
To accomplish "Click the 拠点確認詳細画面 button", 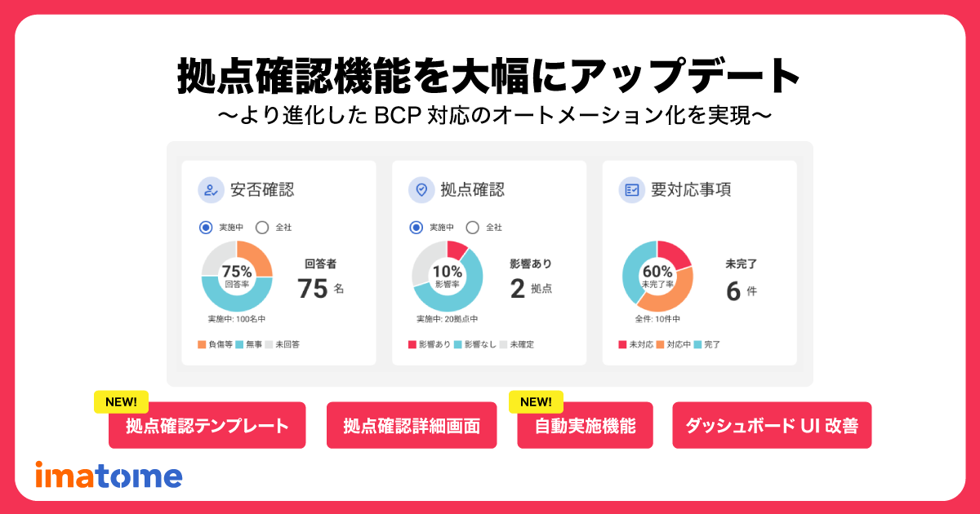I will coord(412,425).
